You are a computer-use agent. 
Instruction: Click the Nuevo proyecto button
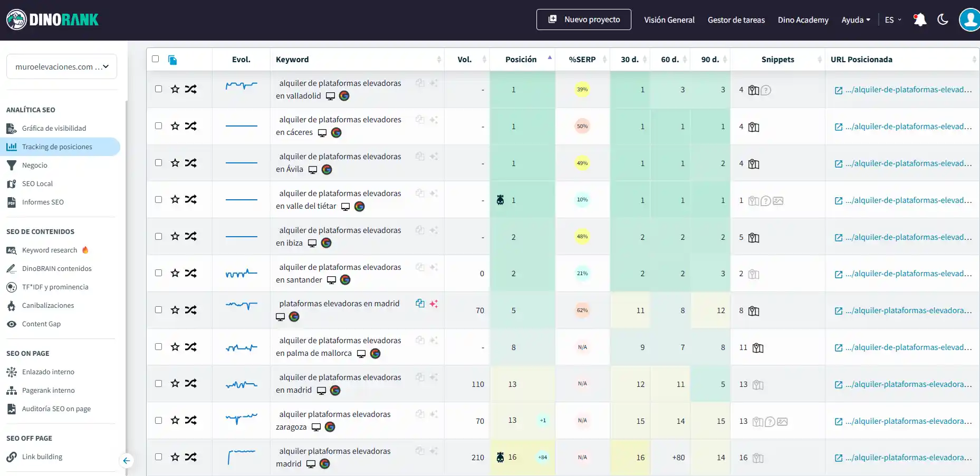[583, 20]
